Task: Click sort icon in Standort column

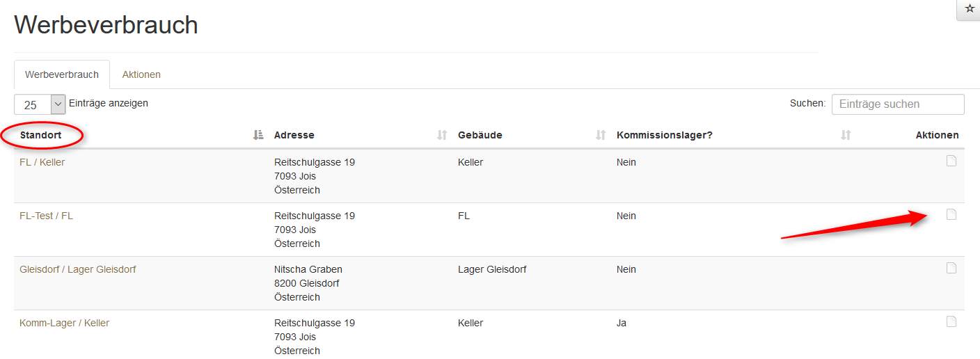Action: coord(258,135)
